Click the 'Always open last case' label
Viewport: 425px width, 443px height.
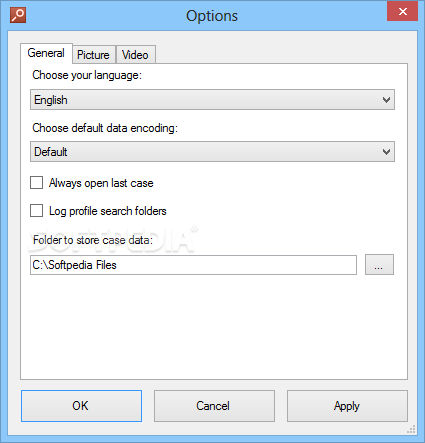101,183
